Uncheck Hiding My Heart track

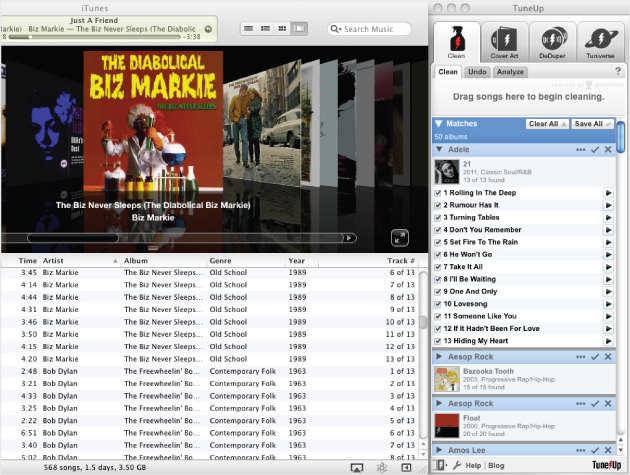click(438, 341)
